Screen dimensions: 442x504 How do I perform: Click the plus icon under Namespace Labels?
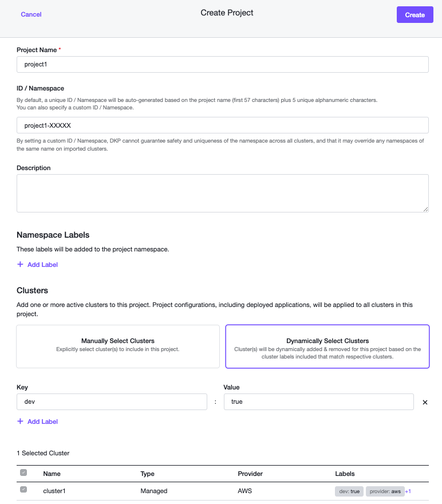20,265
